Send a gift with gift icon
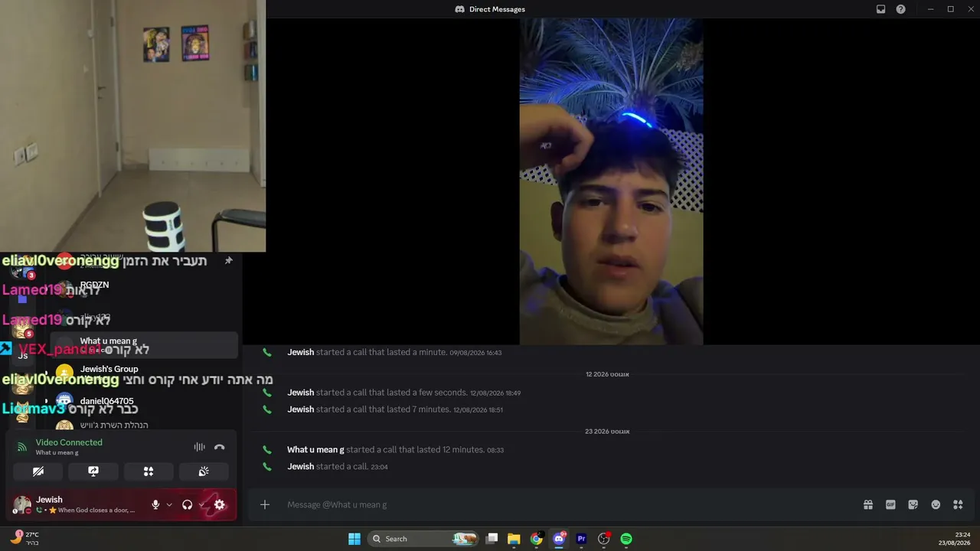This screenshot has height=551, width=980. pyautogui.click(x=868, y=504)
